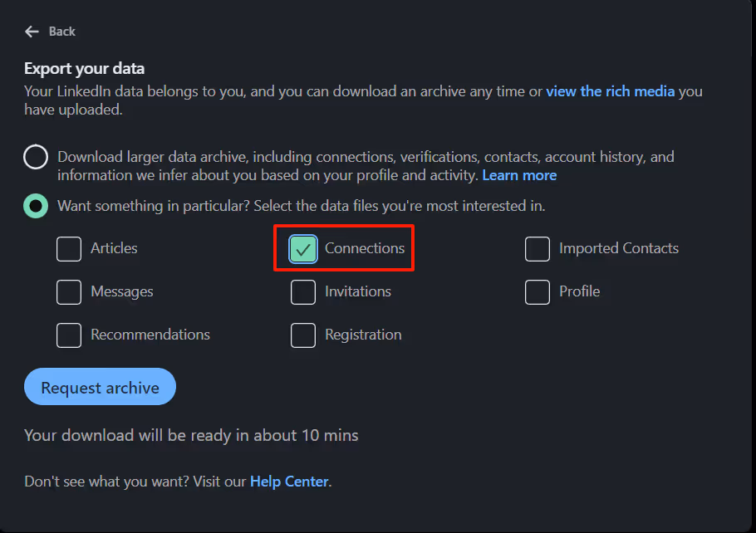
Task: Choose the specific data files radio option
Action: (35, 205)
